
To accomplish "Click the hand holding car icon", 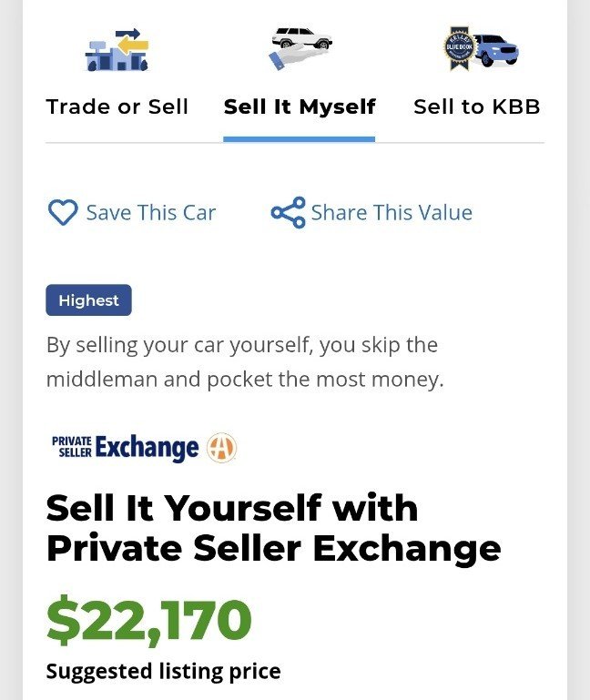I will click(x=300, y=48).
